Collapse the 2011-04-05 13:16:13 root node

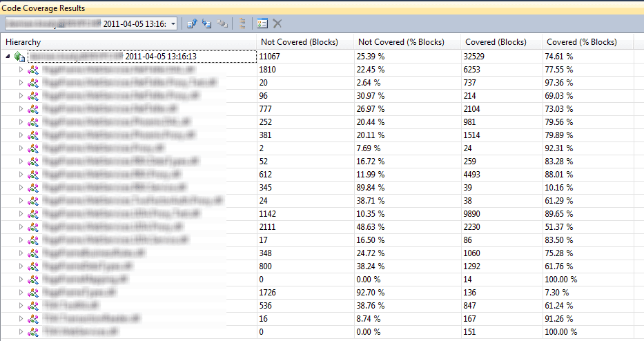tap(8, 56)
